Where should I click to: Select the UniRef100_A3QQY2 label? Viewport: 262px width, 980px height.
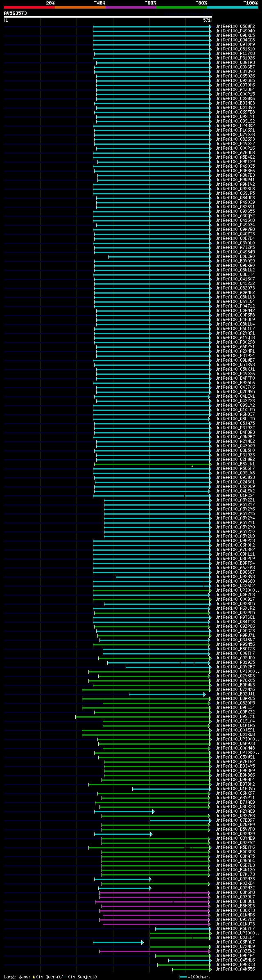pyautogui.click(x=235, y=216)
